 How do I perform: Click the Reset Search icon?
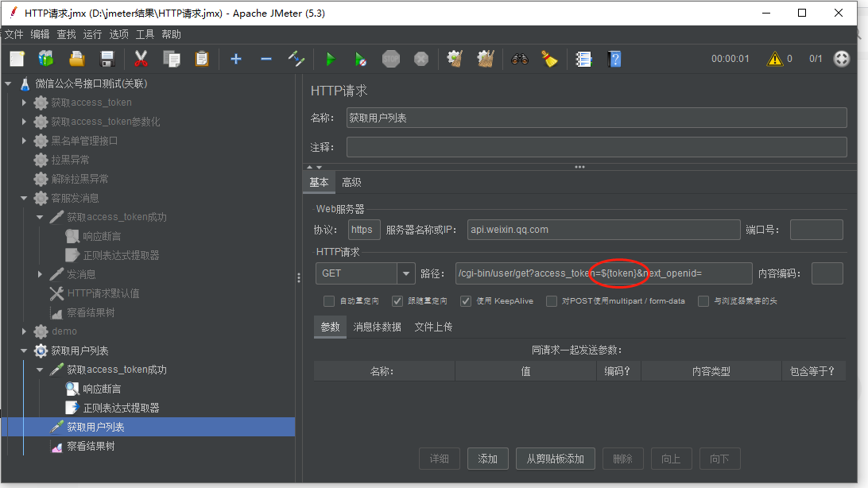(x=549, y=59)
